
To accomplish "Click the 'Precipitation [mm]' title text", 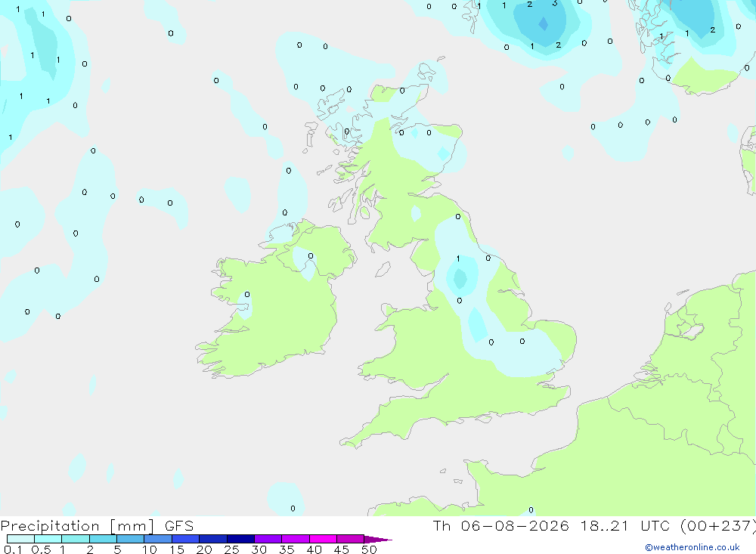I will [77, 526].
